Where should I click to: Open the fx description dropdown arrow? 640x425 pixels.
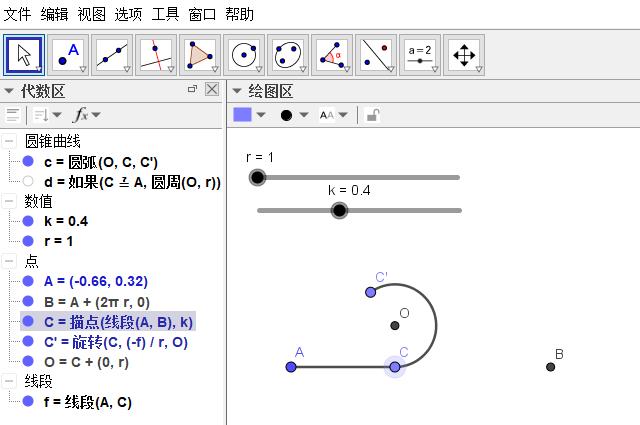96,115
